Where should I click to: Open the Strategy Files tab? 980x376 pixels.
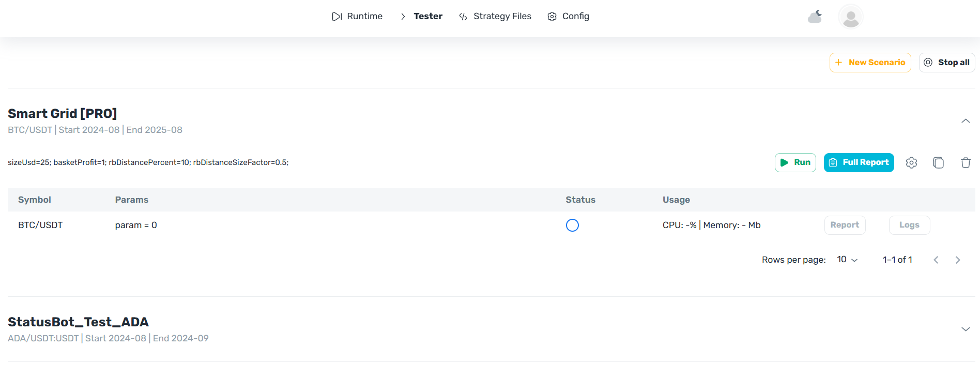pos(495,17)
